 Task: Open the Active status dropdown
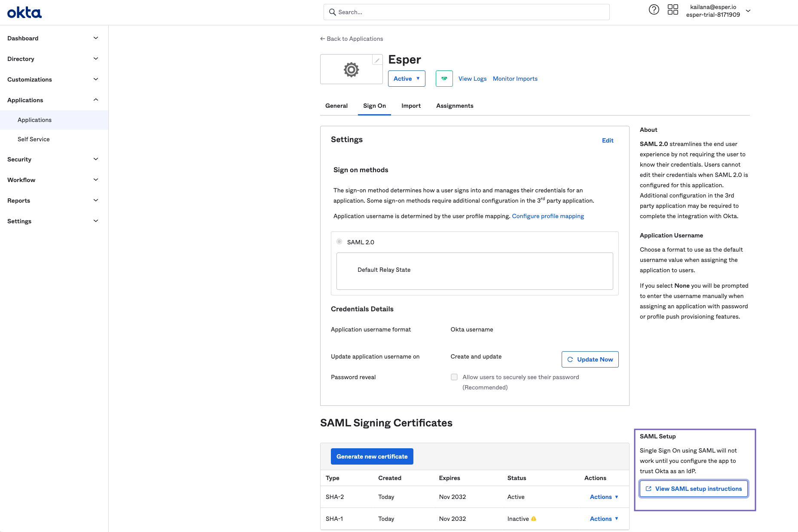(x=407, y=79)
